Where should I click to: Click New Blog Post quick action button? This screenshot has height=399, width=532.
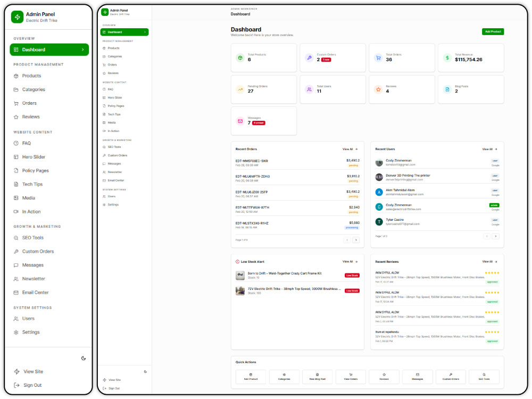click(317, 377)
